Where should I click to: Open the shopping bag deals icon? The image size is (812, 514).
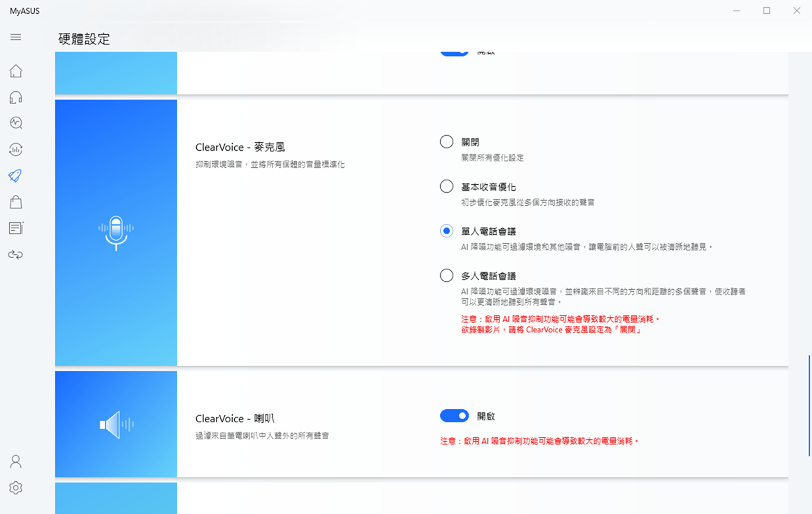point(16,202)
